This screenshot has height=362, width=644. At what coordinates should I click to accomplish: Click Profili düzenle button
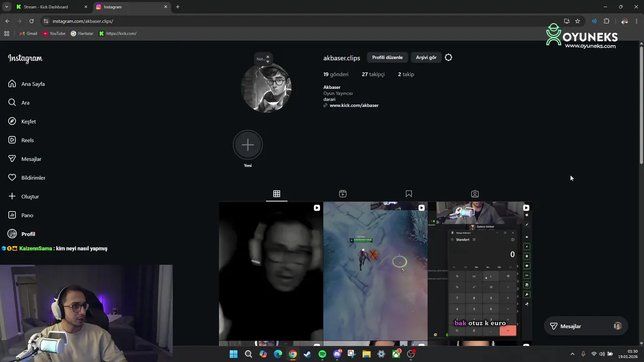pos(387,57)
